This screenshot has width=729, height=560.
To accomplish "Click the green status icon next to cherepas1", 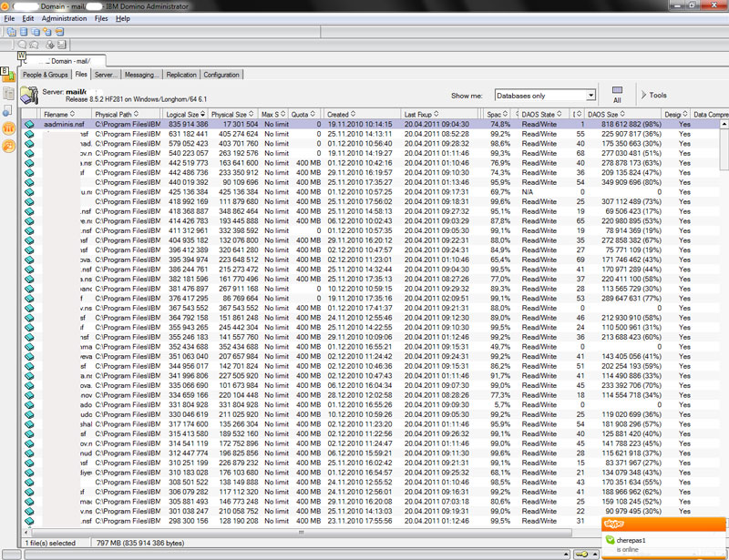I will point(610,541).
